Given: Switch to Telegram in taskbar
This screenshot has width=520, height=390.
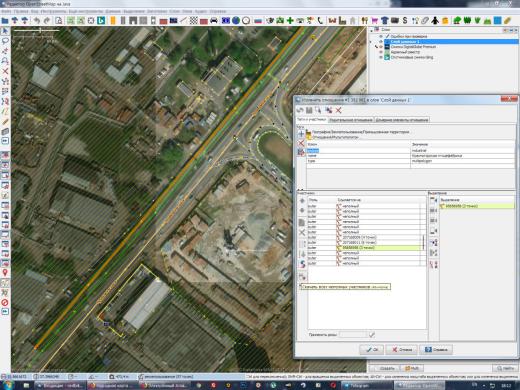Looking at the screenshot, I should point(367,385).
